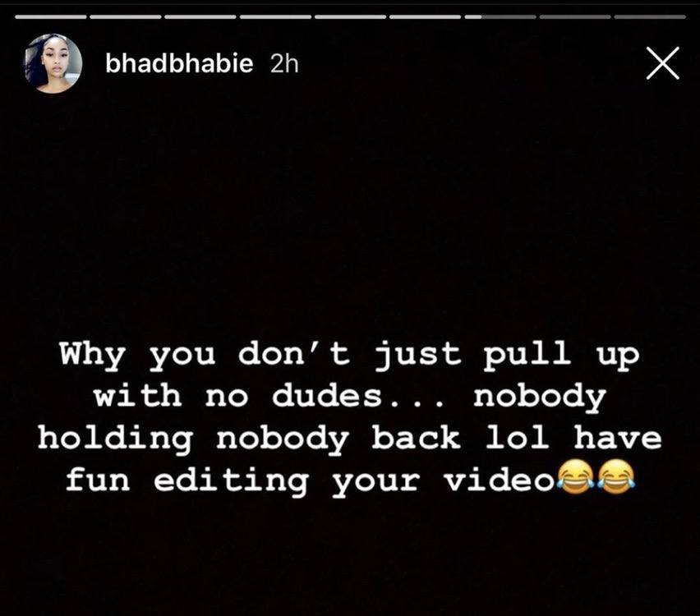
Task: Jump to the first story progress segment
Action: pyautogui.click(x=50, y=17)
